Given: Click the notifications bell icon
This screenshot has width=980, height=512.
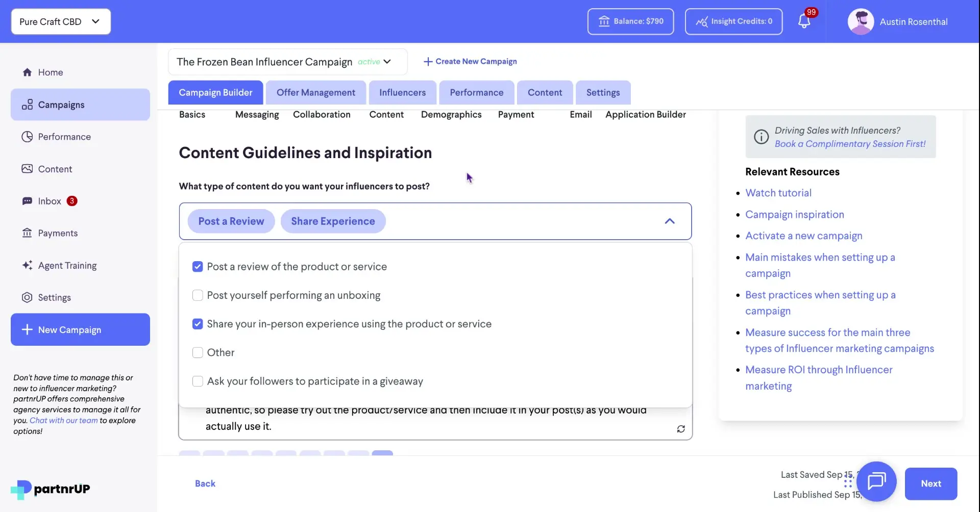Looking at the screenshot, I should 805,21.
